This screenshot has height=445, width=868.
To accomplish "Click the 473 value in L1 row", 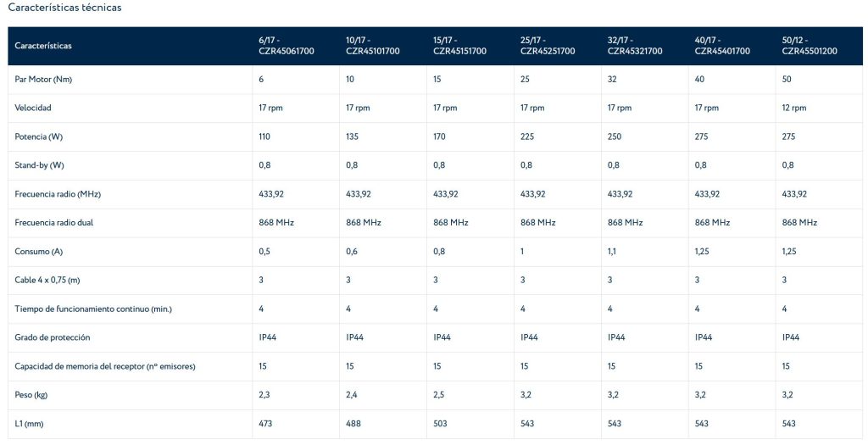I will (265, 424).
